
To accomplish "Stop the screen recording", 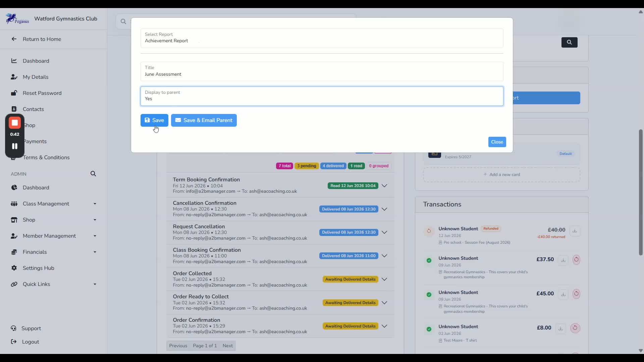I will [x=15, y=123].
